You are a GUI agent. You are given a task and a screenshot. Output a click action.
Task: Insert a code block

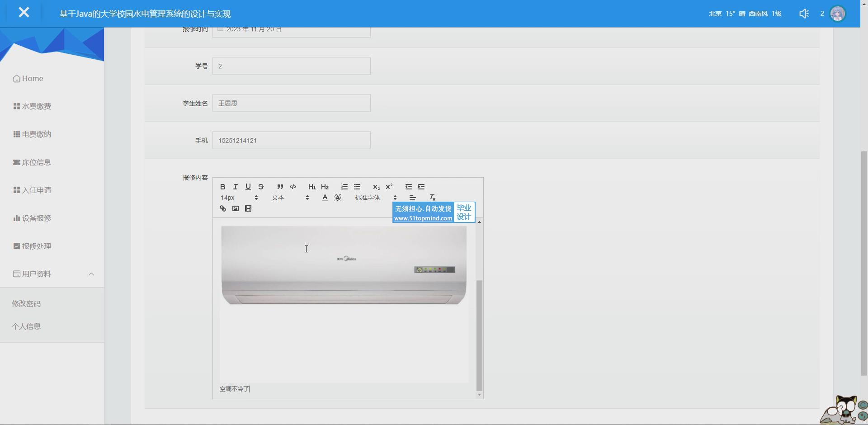pyautogui.click(x=293, y=187)
